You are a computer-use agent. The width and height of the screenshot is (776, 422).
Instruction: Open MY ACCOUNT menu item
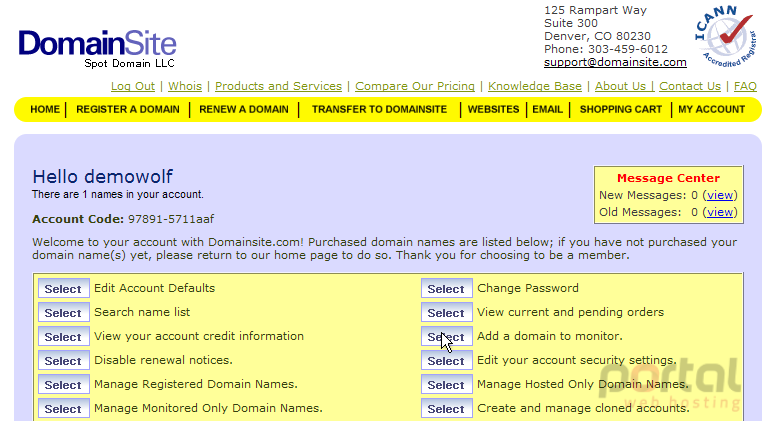711,109
